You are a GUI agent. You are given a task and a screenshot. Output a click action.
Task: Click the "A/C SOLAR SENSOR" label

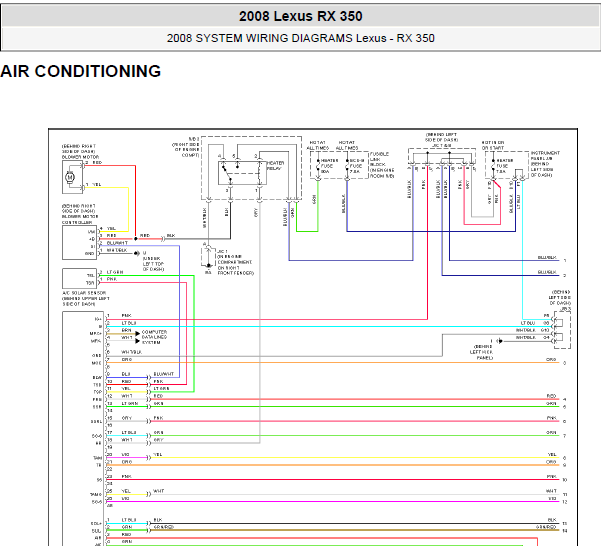click(x=84, y=293)
